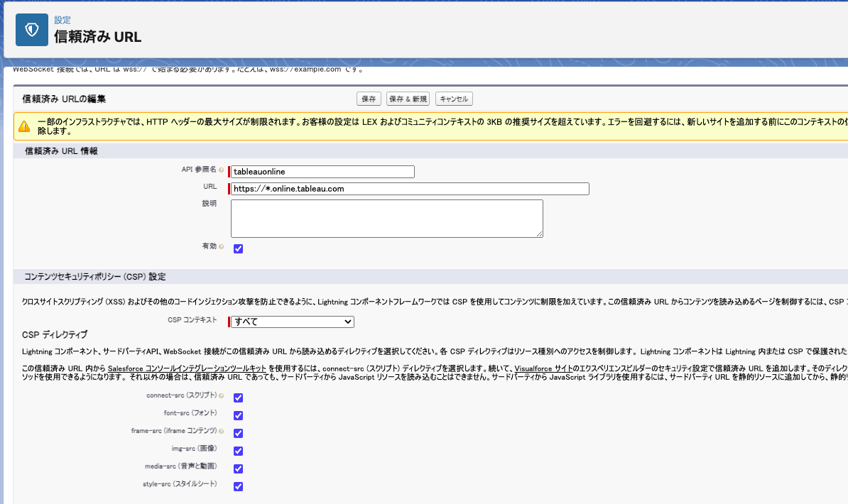This screenshot has height=504, width=848.
Task: Click inside the 説明 text area
Action: (386, 219)
